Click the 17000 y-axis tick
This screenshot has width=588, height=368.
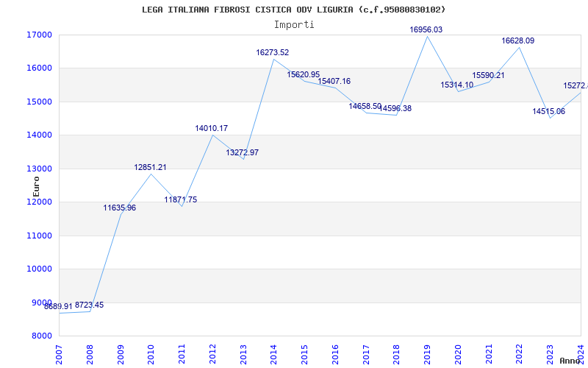click(39, 35)
